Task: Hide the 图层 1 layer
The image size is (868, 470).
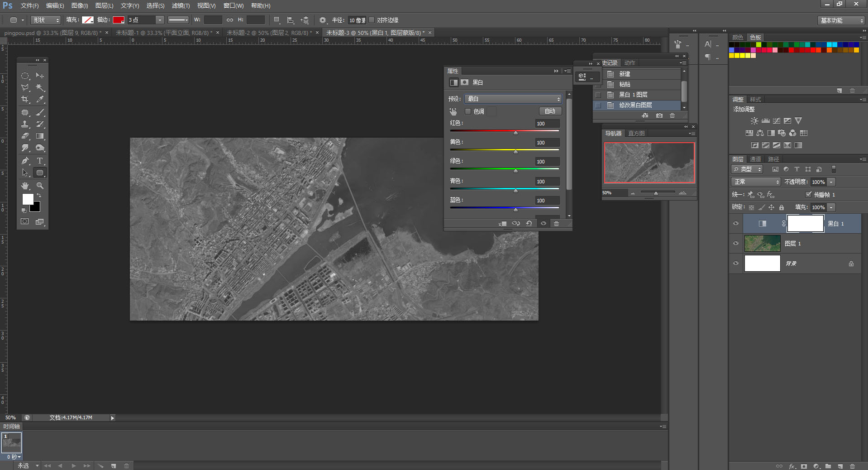Action: (735, 244)
